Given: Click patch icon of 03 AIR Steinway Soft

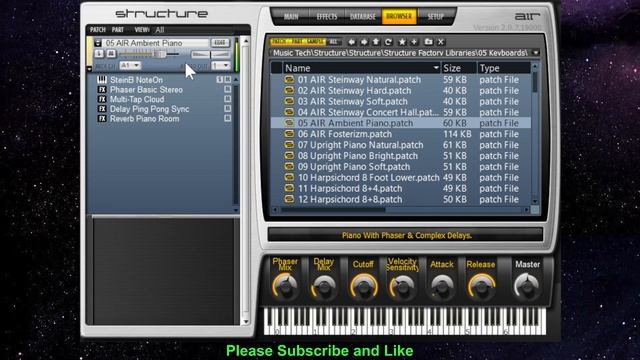Looking at the screenshot, I should 289,101.
